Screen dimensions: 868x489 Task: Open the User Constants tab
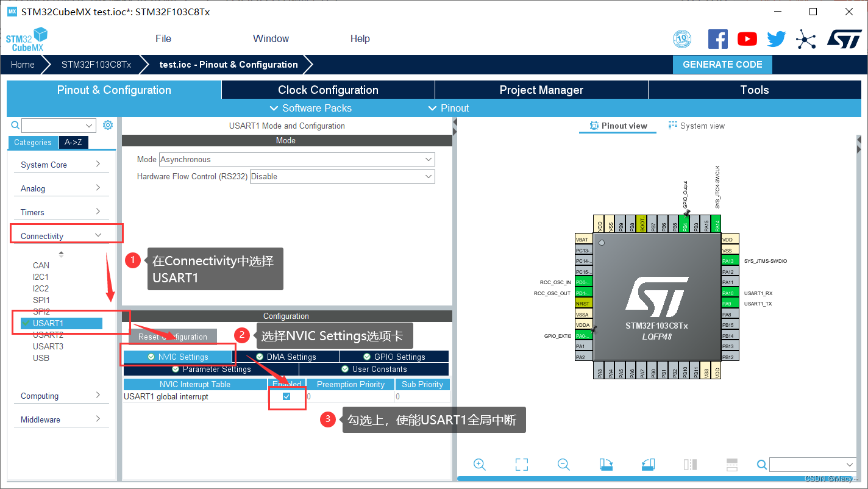[374, 369]
